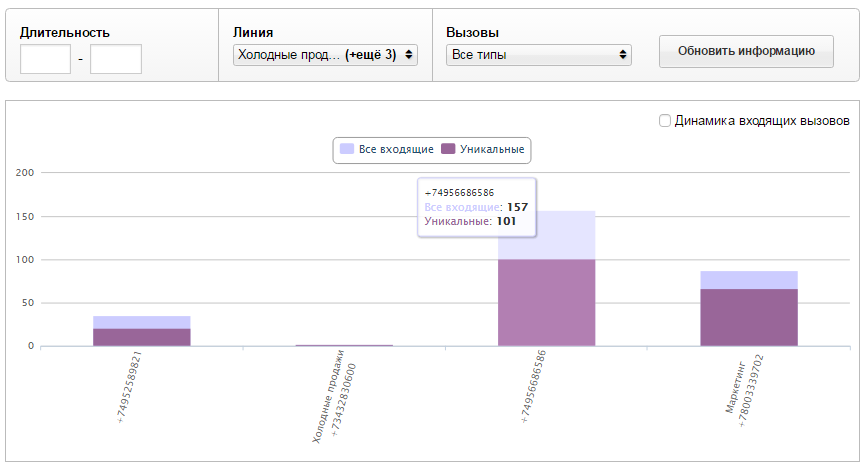Click the 200 y-axis label

(25, 173)
